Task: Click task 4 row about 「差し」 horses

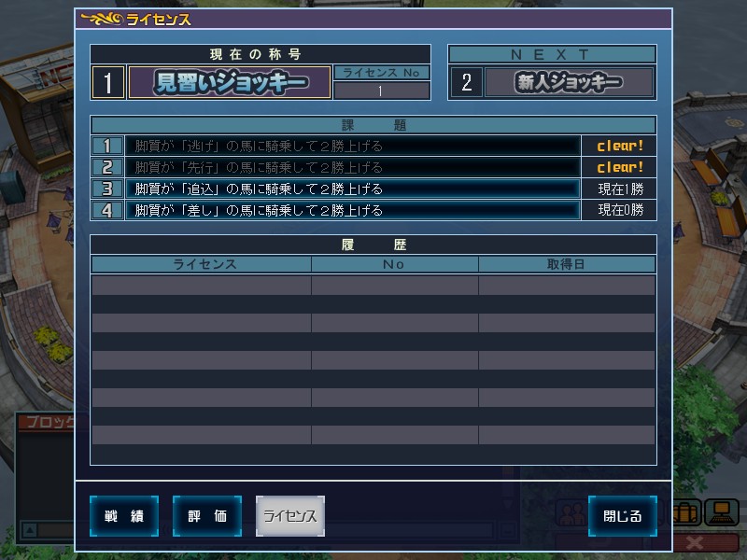Action: [x=353, y=210]
